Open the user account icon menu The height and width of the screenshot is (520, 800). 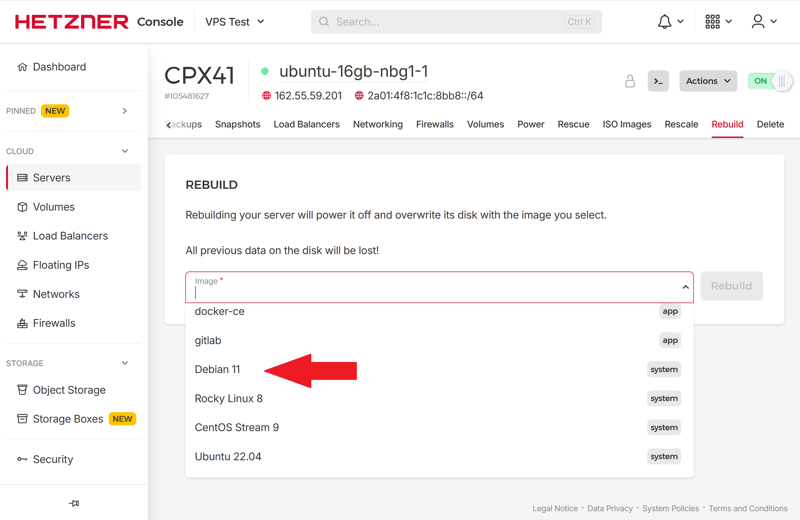pyautogui.click(x=758, y=21)
